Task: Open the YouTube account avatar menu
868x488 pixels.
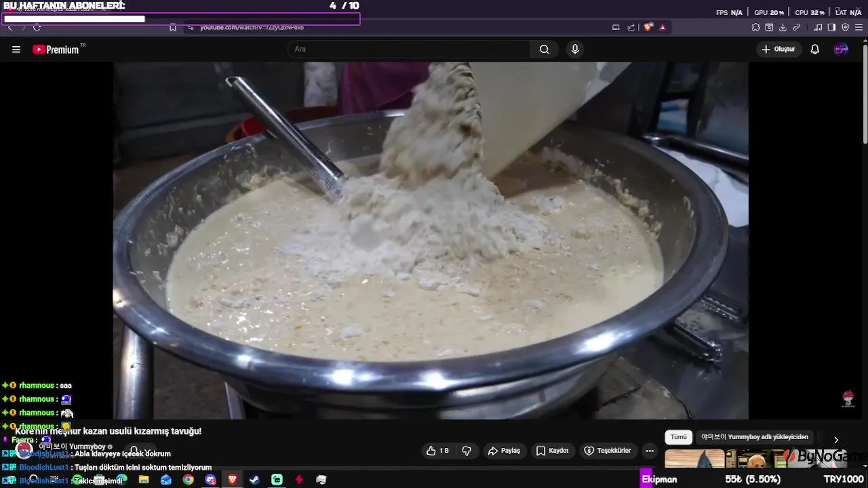Action: (x=842, y=49)
